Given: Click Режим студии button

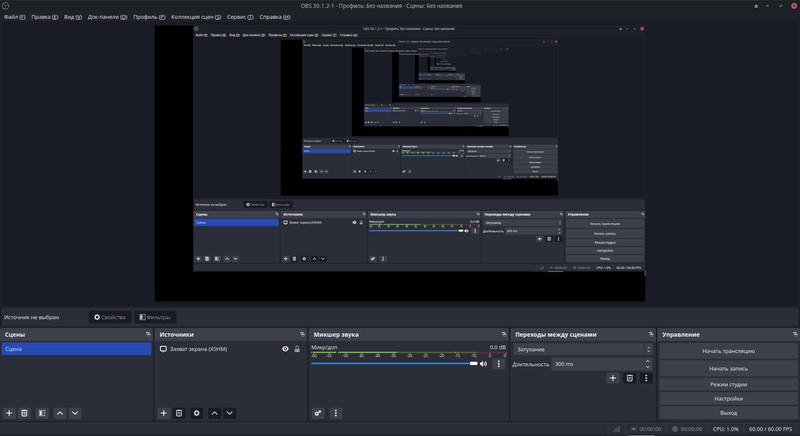Looking at the screenshot, I should (728, 384).
